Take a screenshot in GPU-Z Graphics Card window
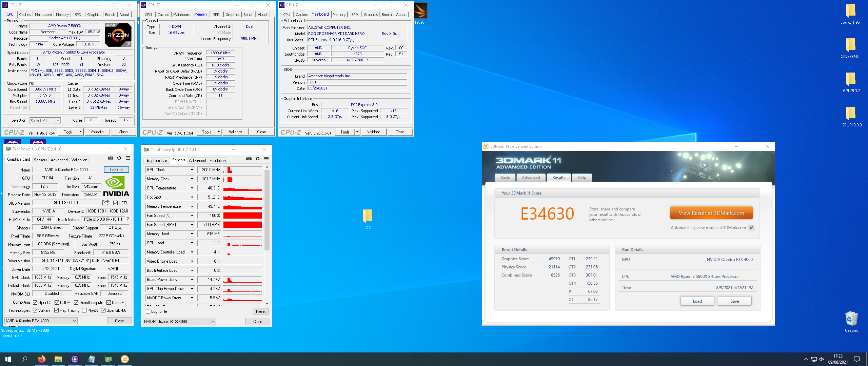 (x=111, y=158)
